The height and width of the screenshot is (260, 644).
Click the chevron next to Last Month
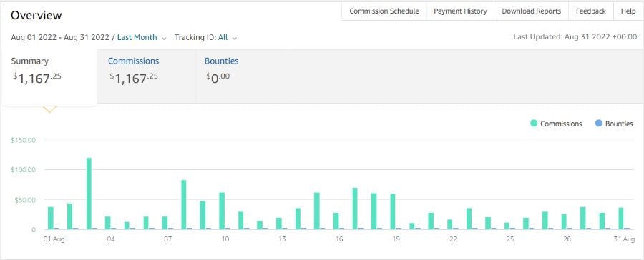point(164,38)
